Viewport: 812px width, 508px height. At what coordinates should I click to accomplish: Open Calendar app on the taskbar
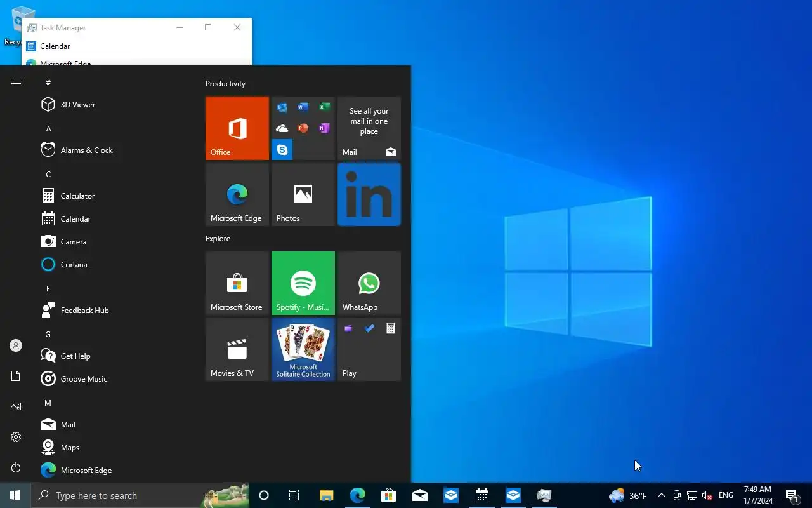pyautogui.click(x=482, y=495)
